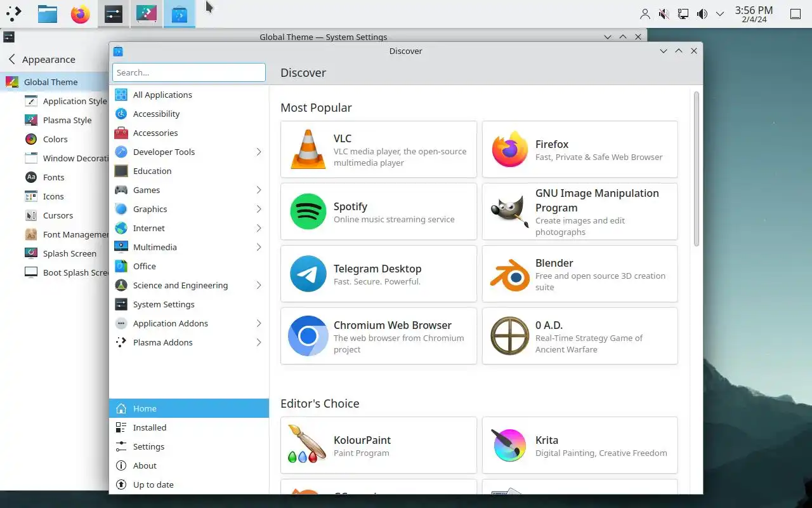
Task: Expand the Internet category arrow
Action: tap(259, 228)
